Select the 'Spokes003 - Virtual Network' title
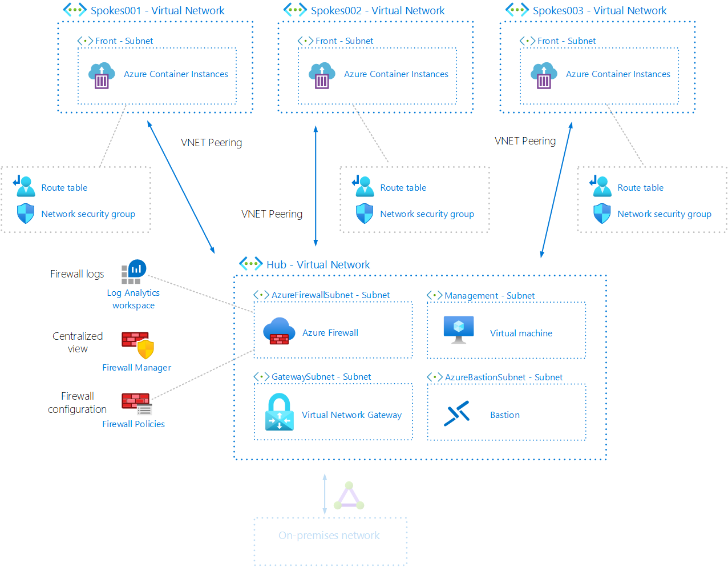 (600, 11)
